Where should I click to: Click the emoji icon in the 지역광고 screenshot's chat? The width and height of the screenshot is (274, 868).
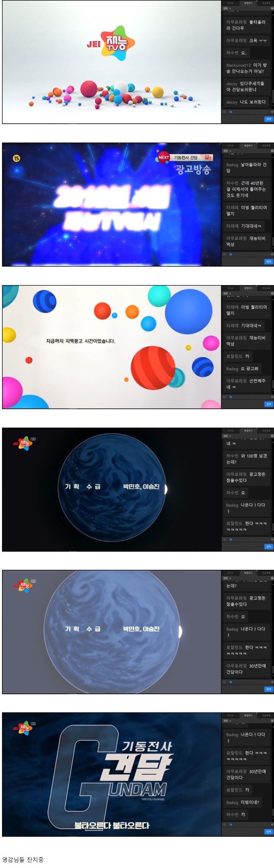225,397
